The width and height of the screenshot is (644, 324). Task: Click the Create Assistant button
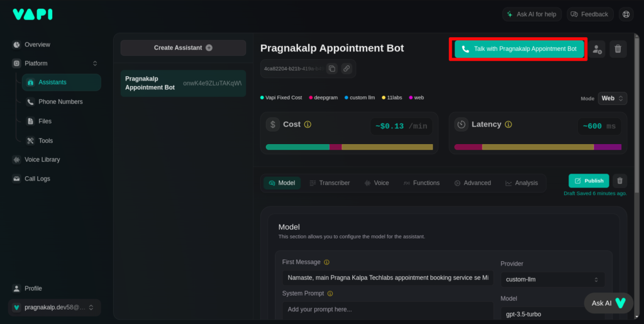(x=183, y=48)
